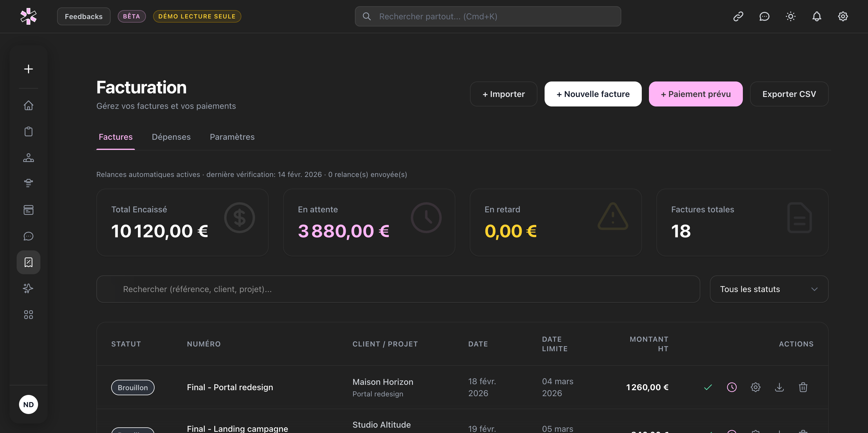
Task: Create a new item with the sidebar plus icon
Action: pos(28,69)
